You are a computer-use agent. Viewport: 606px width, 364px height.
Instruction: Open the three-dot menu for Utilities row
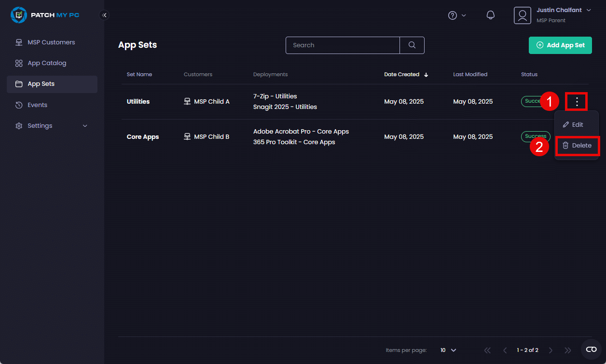click(x=577, y=102)
